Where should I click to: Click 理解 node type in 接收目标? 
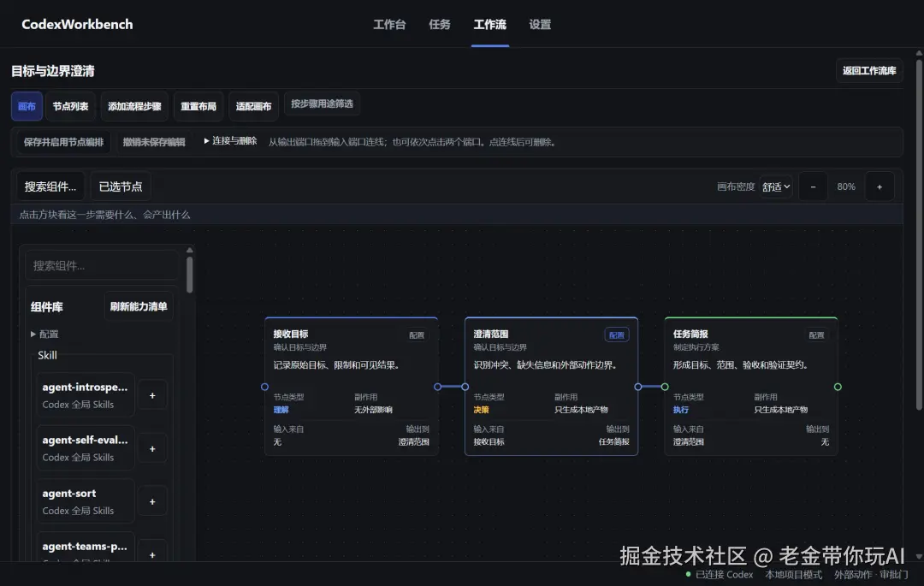(281, 410)
